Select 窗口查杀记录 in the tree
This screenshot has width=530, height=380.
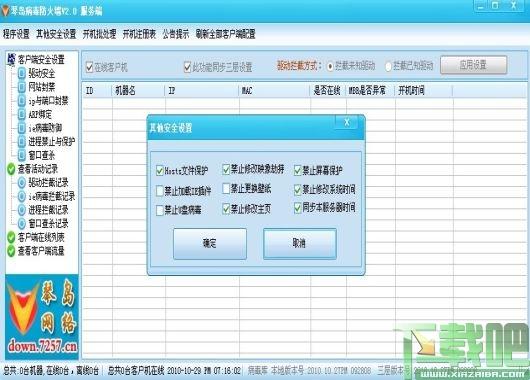click(48, 223)
